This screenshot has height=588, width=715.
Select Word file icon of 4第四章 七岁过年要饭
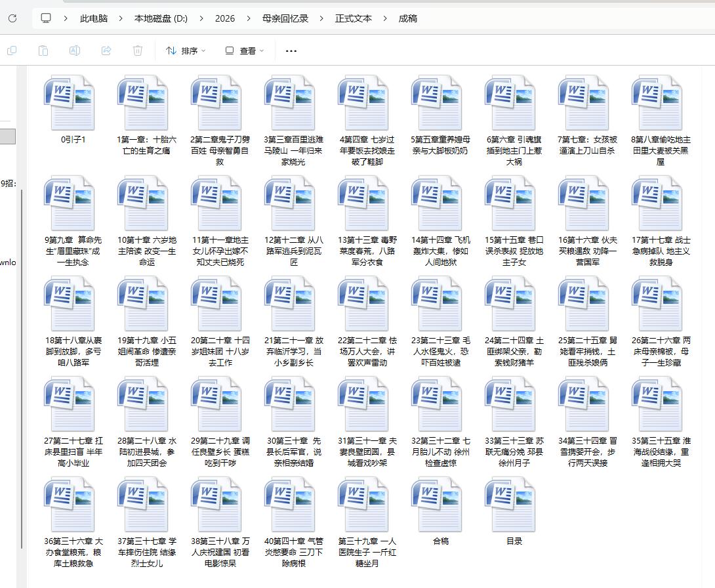click(363, 103)
